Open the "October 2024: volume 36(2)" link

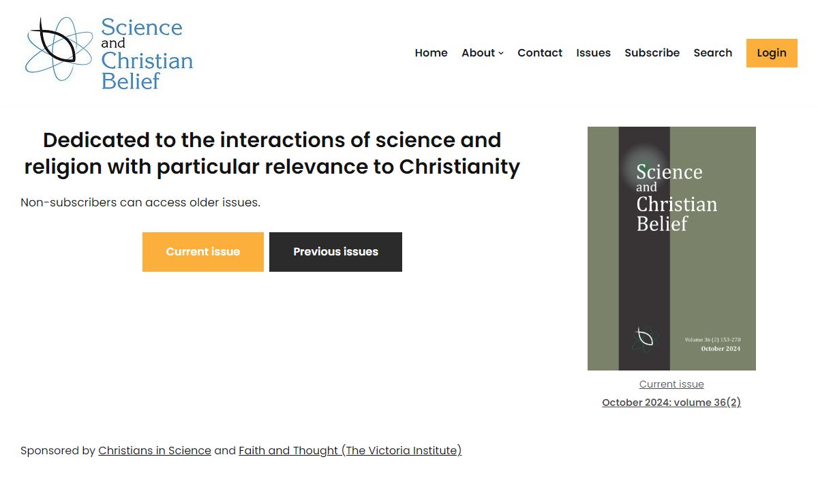(x=671, y=403)
